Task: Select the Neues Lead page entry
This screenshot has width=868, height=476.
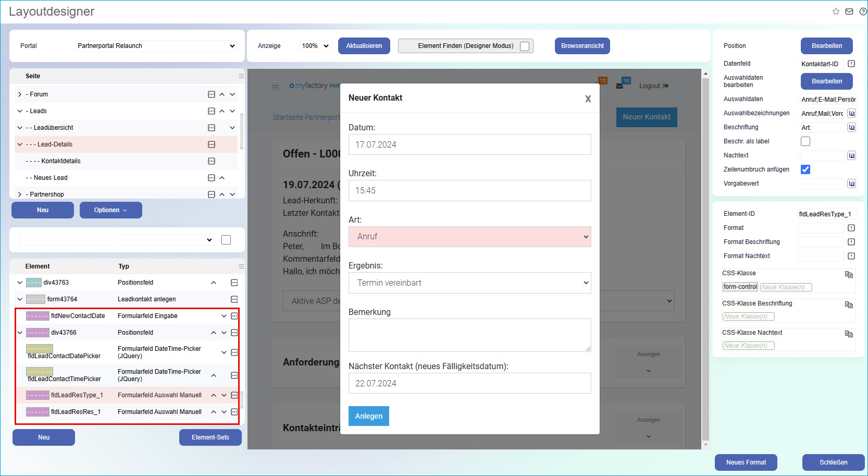Action: (51, 178)
